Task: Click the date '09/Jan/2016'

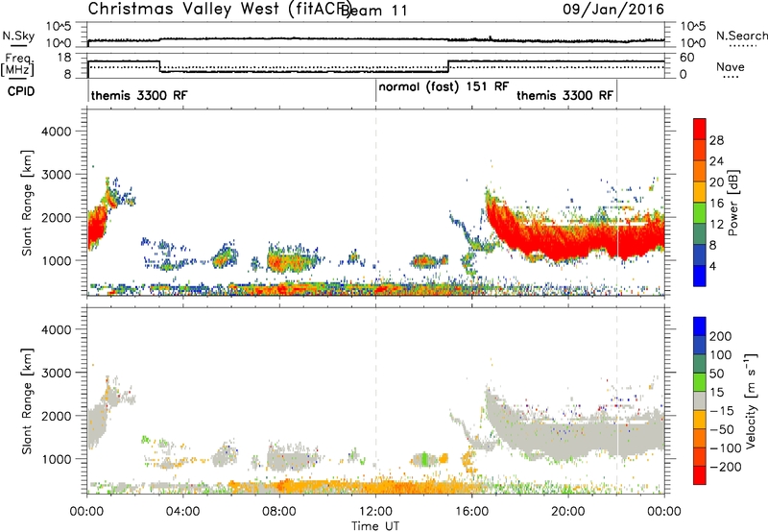Action: pyautogui.click(x=613, y=9)
